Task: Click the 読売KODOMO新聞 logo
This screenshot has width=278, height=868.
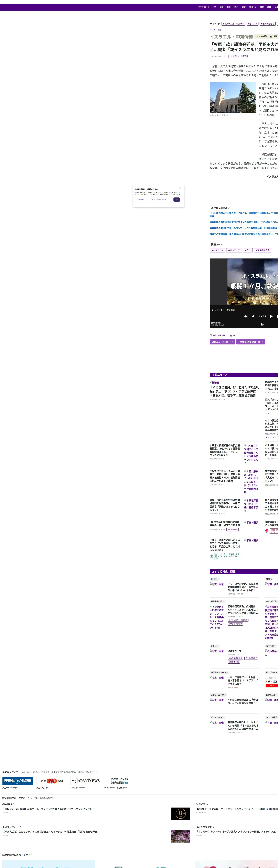Action: coord(18,781)
